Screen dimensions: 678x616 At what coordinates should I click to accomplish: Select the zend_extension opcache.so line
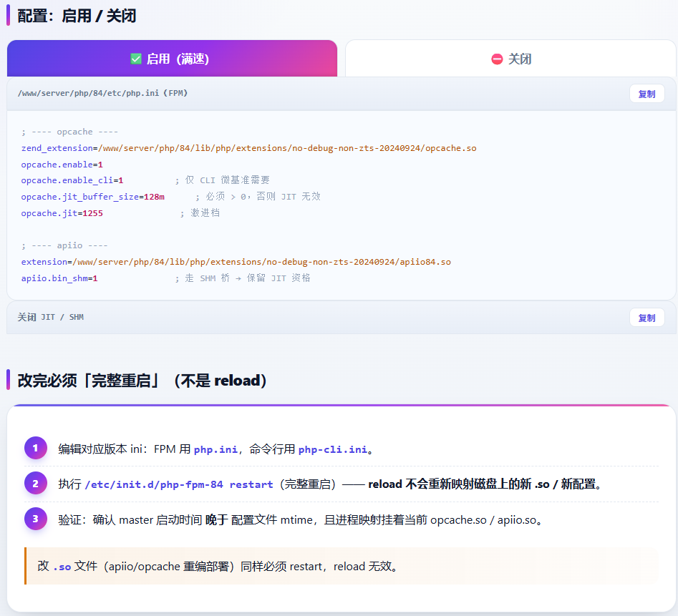249,148
